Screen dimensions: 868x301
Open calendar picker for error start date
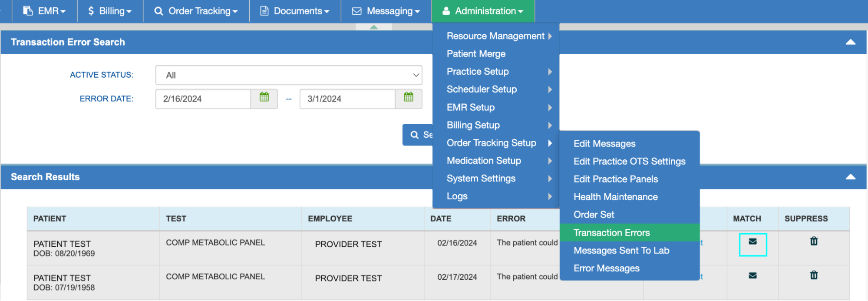(x=264, y=98)
